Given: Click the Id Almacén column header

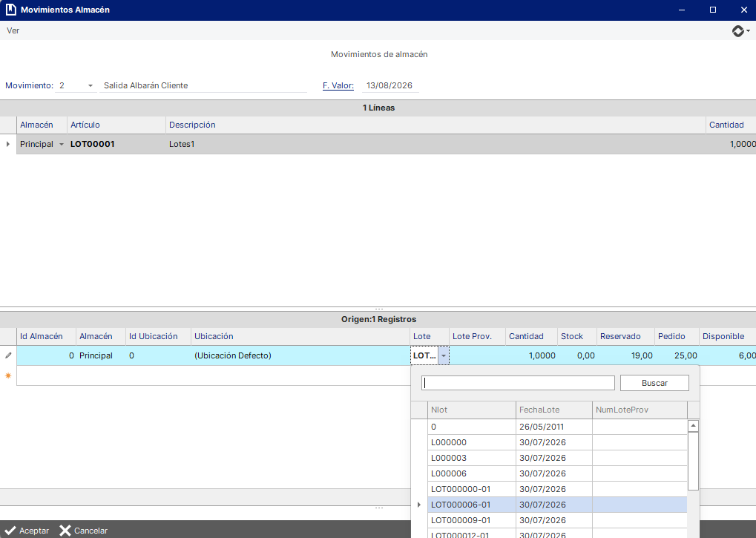Looking at the screenshot, I should click(46, 336).
